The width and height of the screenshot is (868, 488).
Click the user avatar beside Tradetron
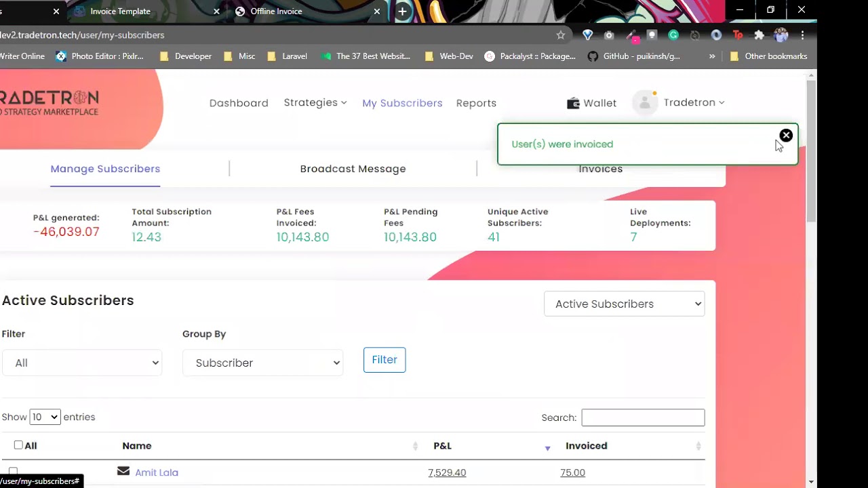tap(645, 103)
